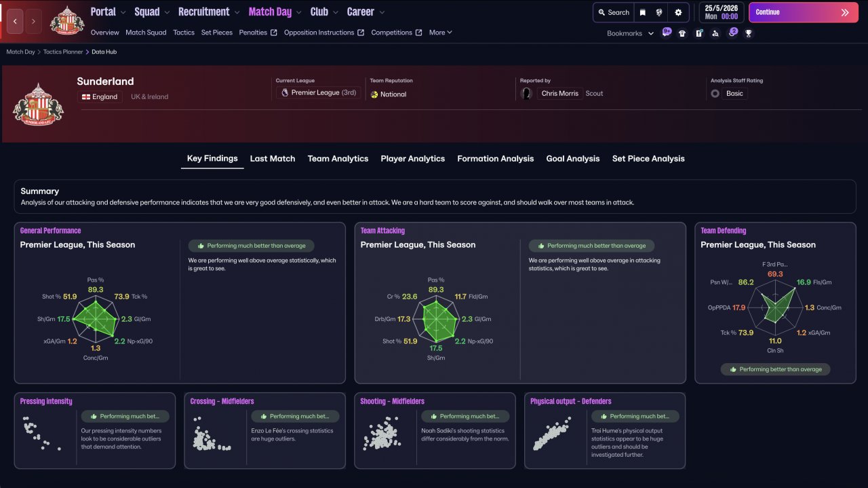Select the Overview submenu item
868x488 pixels.
point(104,33)
